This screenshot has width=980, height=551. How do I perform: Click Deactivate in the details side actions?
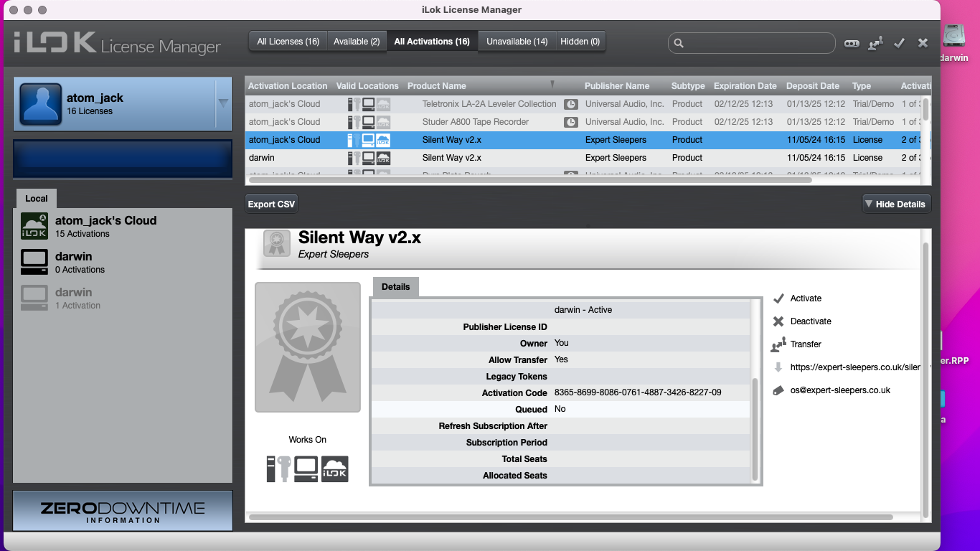[811, 321]
